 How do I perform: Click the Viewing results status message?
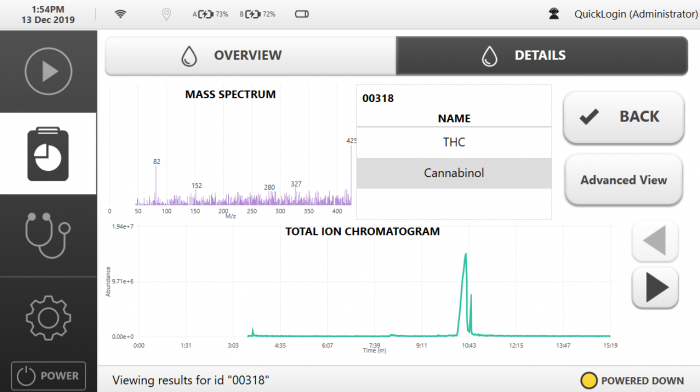[x=191, y=380]
